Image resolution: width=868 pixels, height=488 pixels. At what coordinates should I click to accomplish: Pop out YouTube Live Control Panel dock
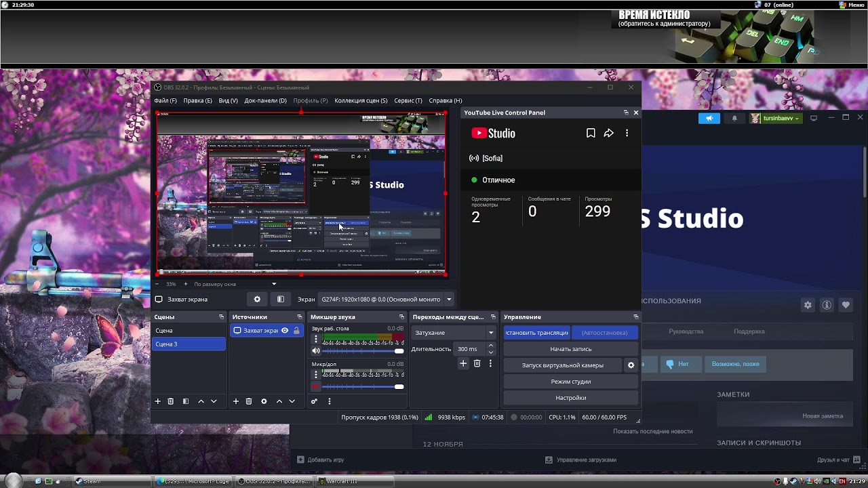626,113
